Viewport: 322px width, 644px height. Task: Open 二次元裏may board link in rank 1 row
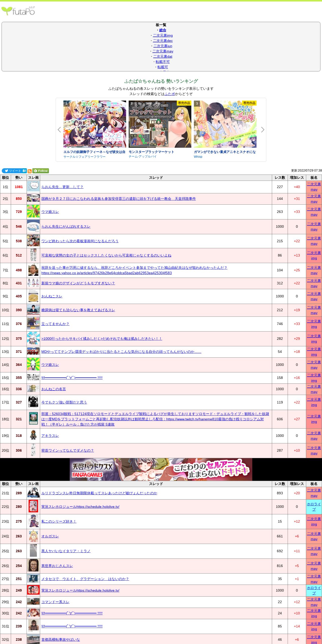[314, 187]
